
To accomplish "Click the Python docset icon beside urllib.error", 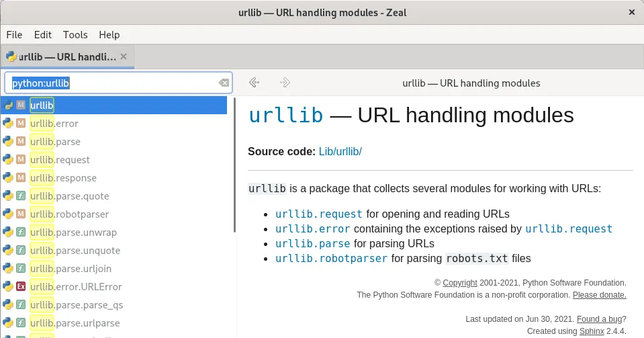I will click(8, 124).
